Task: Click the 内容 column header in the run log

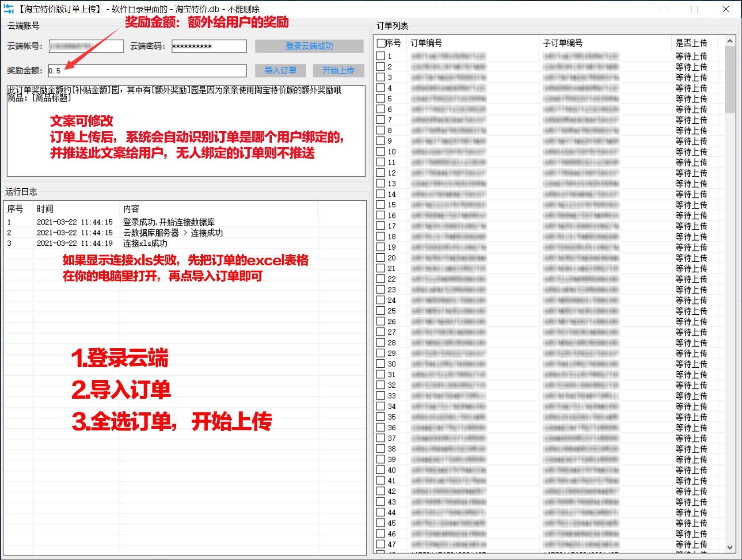Action: pos(219,209)
